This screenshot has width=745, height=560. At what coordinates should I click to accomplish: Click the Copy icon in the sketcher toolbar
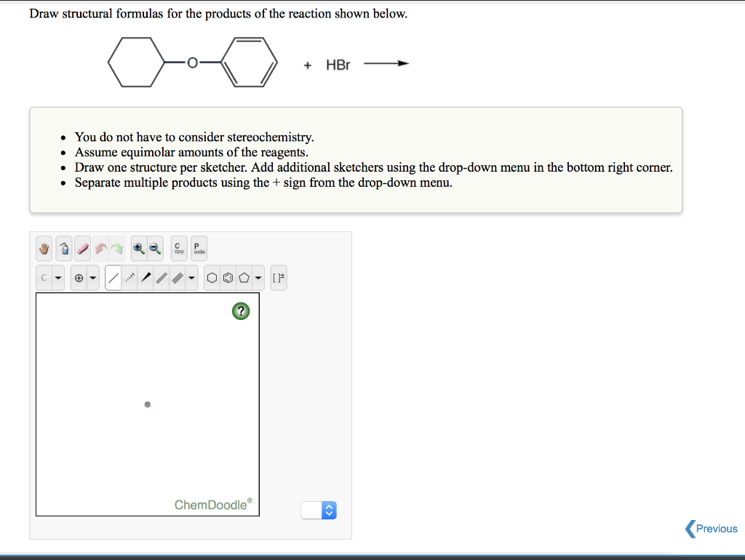coord(178,248)
